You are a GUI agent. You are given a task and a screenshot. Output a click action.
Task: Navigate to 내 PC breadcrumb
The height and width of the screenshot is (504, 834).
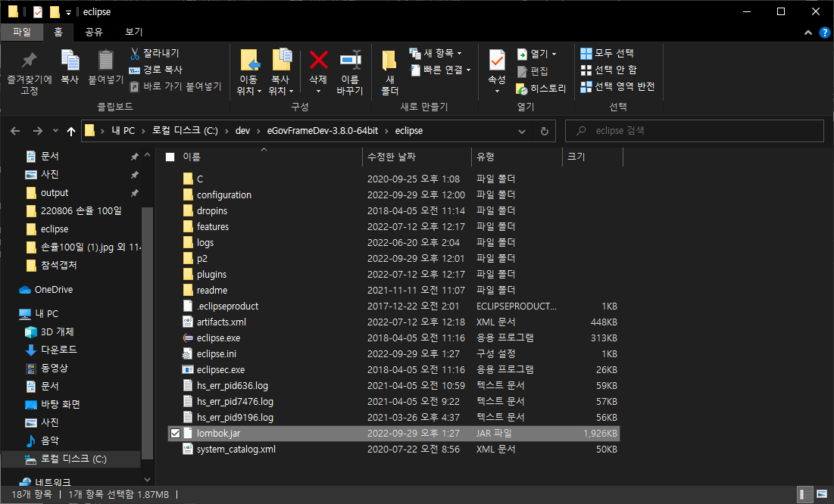point(123,131)
